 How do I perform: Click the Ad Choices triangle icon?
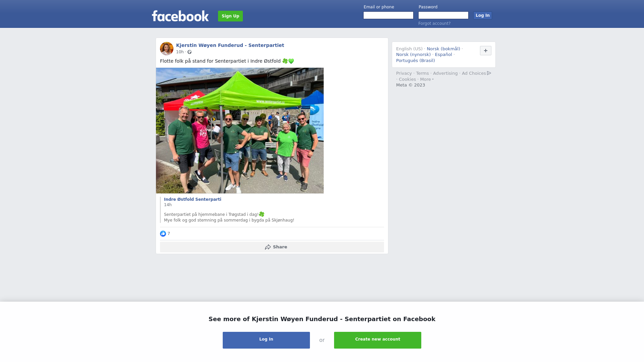pos(489,73)
